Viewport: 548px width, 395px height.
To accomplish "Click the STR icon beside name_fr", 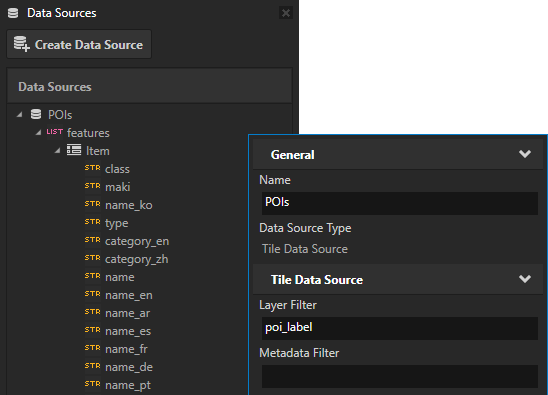I will coord(93,348).
